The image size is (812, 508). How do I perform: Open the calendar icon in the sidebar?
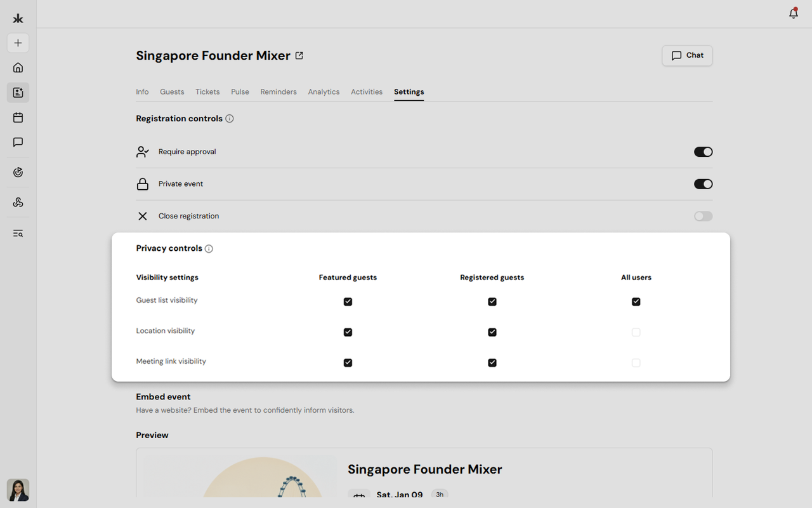coord(18,117)
